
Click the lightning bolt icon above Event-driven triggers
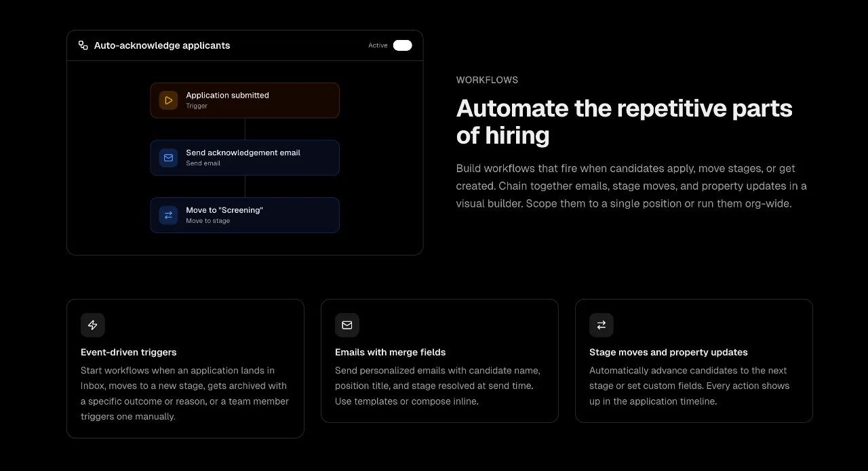click(x=93, y=325)
